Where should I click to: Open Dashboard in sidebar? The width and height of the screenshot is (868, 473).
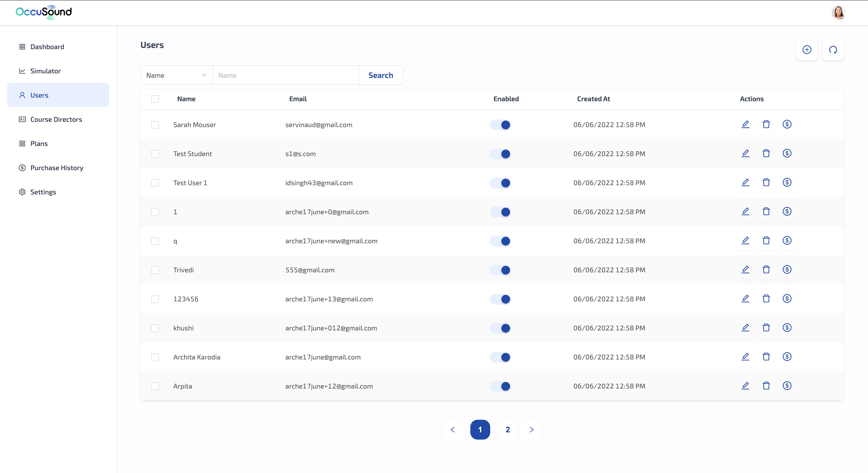tap(58, 47)
